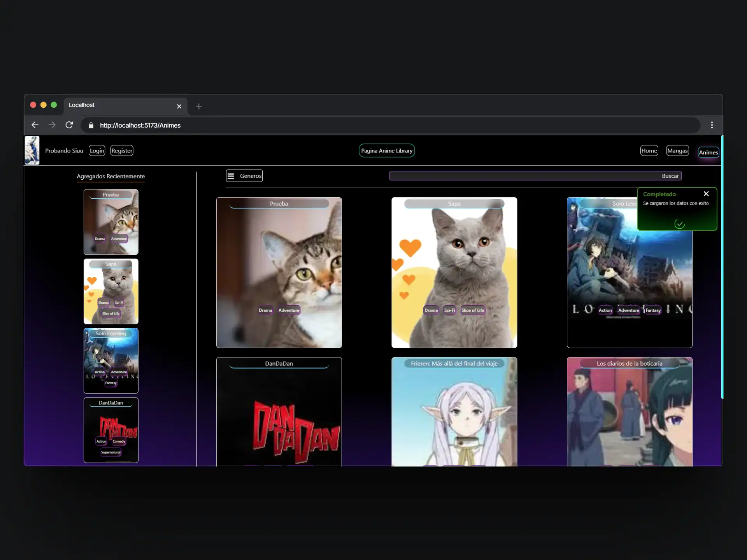Click the URL address bar
This screenshot has width=747, height=560.
pos(390,125)
